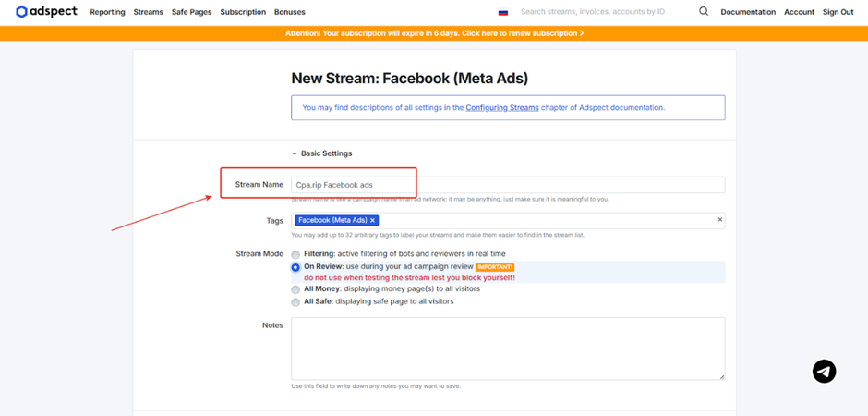Image resolution: width=868 pixels, height=416 pixels.
Task: Click the top search streams field
Action: tap(593, 12)
